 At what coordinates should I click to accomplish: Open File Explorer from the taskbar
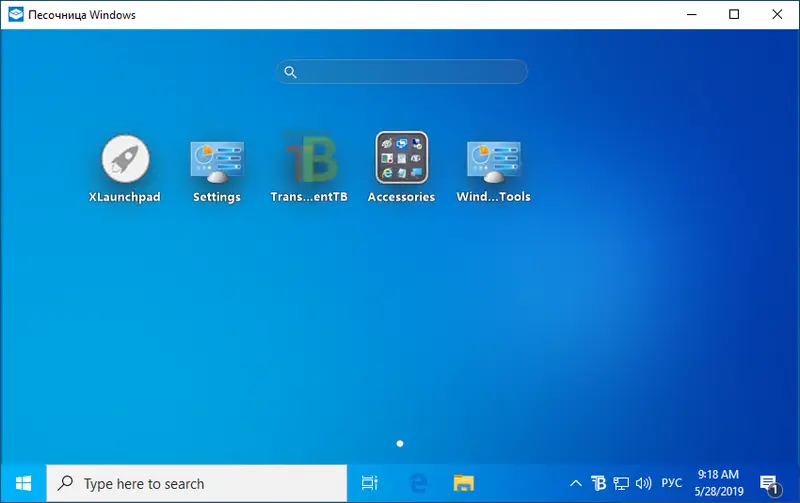pyautogui.click(x=463, y=483)
